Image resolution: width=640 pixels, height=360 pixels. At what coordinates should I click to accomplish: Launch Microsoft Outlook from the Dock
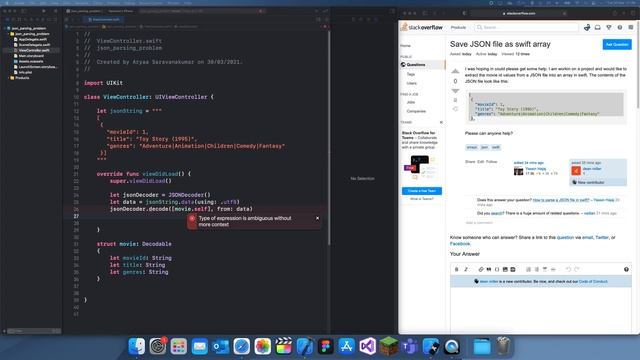tap(221, 347)
